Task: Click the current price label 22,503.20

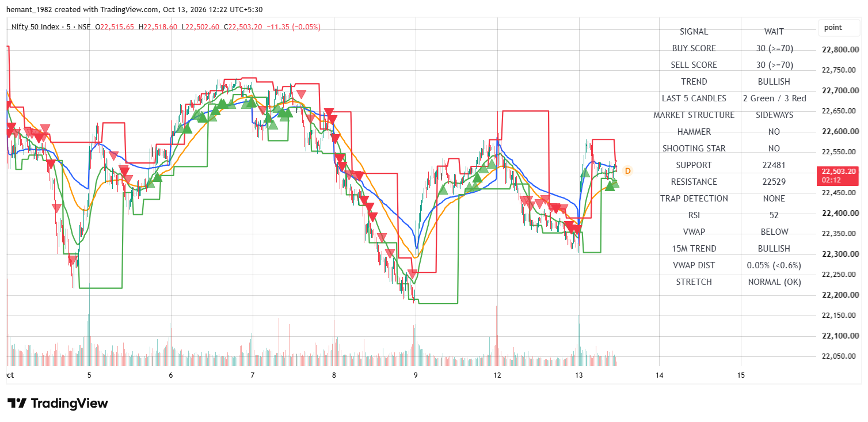Action: (837, 171)
